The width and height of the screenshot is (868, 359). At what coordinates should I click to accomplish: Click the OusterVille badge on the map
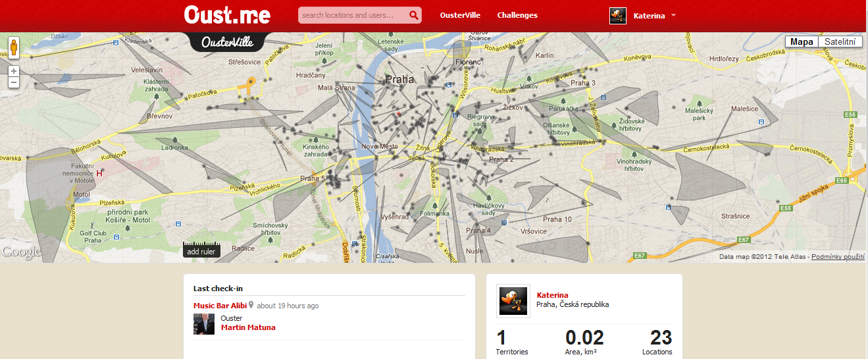pyautogui.click(x=226, y=42)
